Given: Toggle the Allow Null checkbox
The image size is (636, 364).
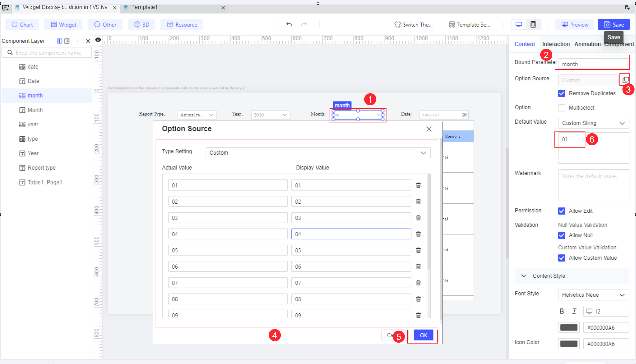Looking at the screenshot, I should [562, 235].
